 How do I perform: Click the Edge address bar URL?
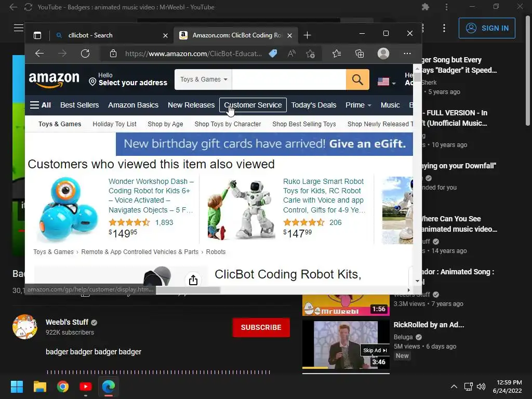point(193,54)
